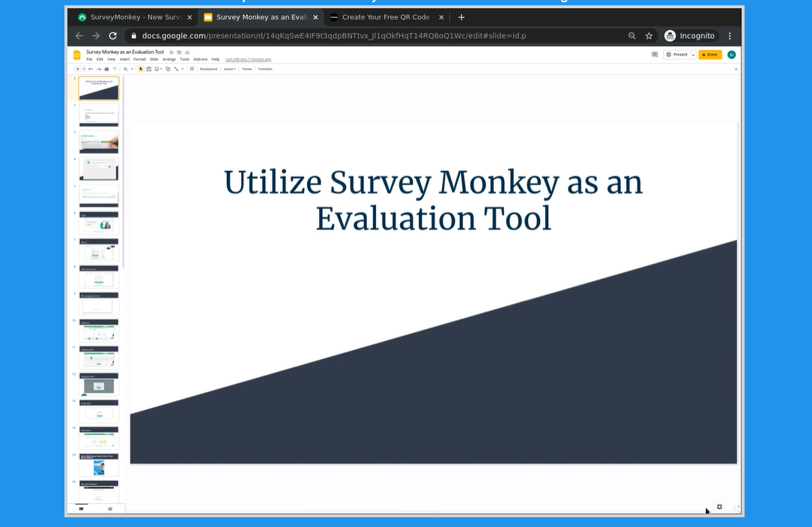The image size is (812, 527).
Task: Go back in browser history
Action: click(x=79, y=36)
